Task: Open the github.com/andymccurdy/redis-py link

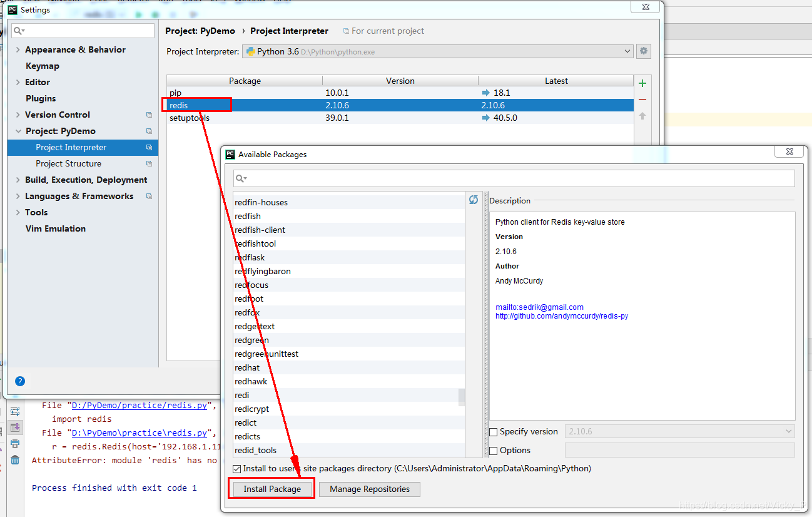Action: click(562, 316)
